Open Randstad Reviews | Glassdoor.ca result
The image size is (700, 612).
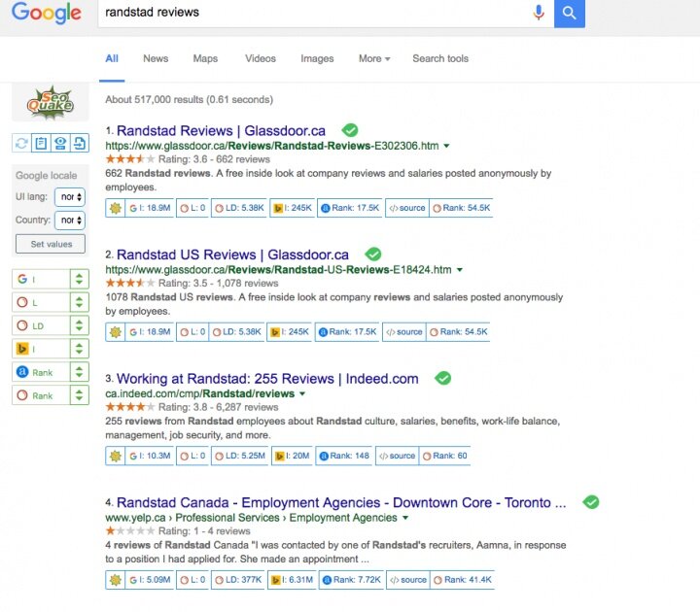(221, 131)
